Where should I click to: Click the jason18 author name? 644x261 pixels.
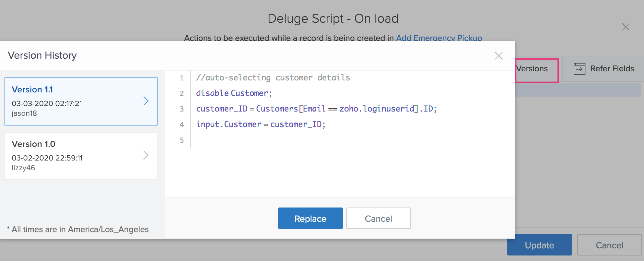pyautogui.click(x=24, y=113)
